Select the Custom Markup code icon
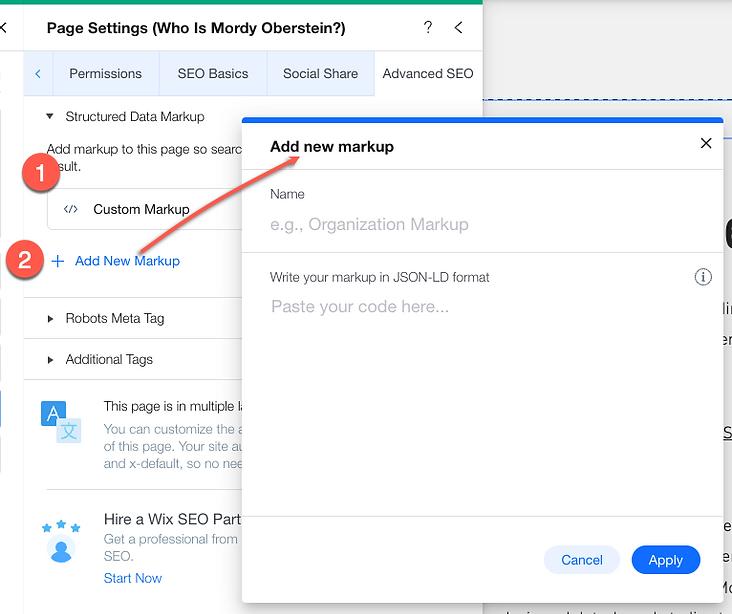The image size is (732, 614). tap(70, 209)
